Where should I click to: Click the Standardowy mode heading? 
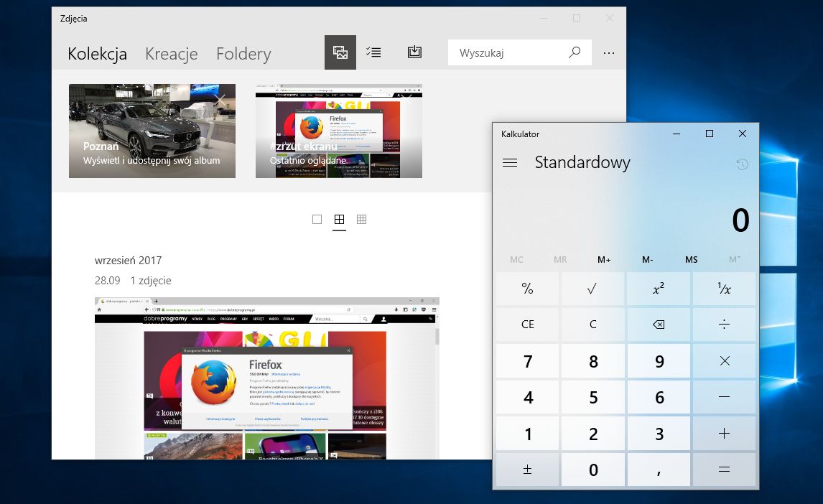click(x=582, y=162)
